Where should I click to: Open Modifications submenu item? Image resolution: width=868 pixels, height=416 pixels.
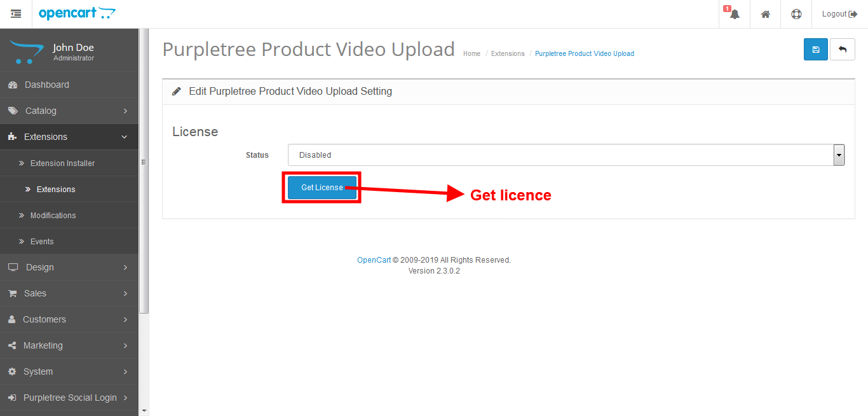69,215
